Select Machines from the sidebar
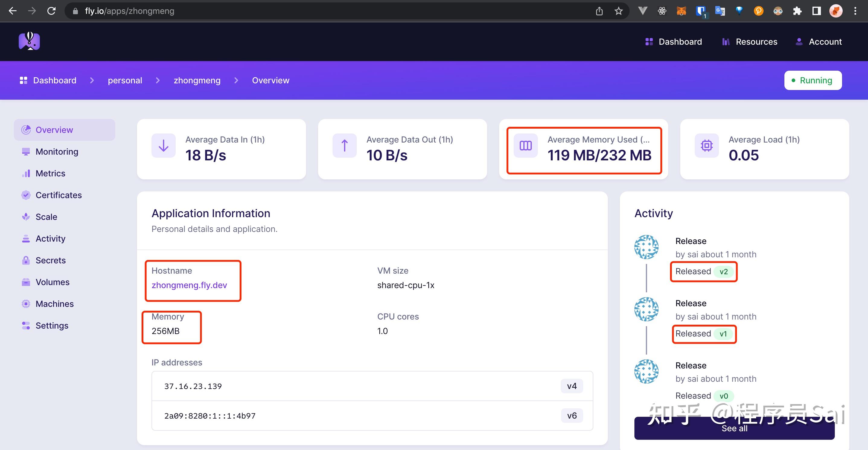The width and height of the screenshot is (868, 450). tap(55, 304)
